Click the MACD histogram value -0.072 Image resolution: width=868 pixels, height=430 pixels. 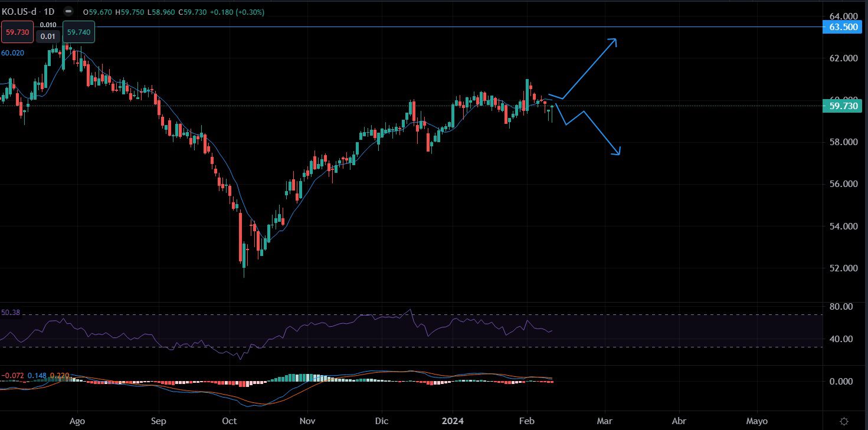pos(12,376)
